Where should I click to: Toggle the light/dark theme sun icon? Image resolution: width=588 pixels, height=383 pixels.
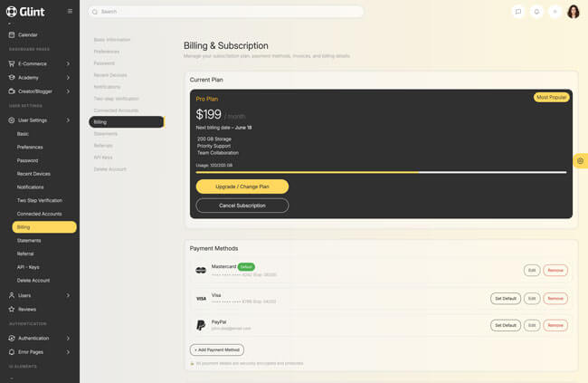(x=555, y=12)
